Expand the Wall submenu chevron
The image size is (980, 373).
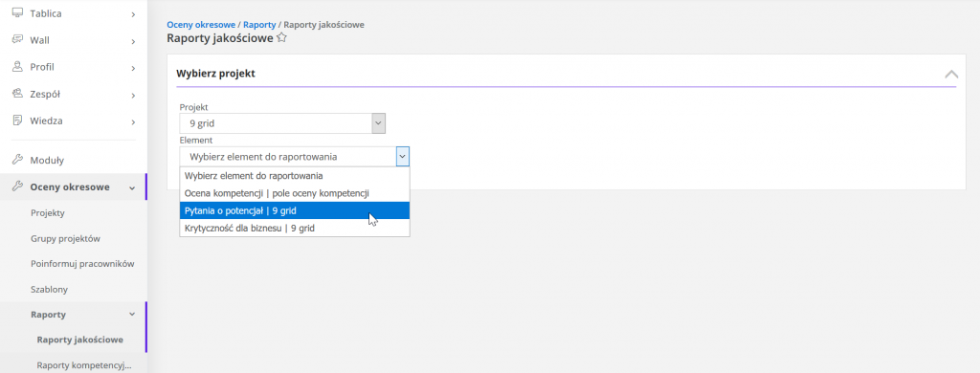click(x=133, y=41)
